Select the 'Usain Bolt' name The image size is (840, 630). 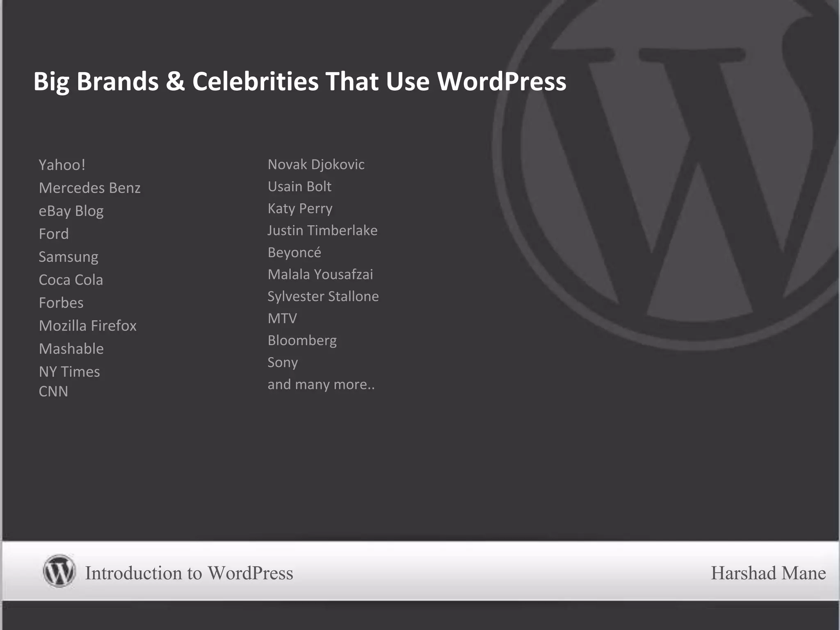coord(299,187)
